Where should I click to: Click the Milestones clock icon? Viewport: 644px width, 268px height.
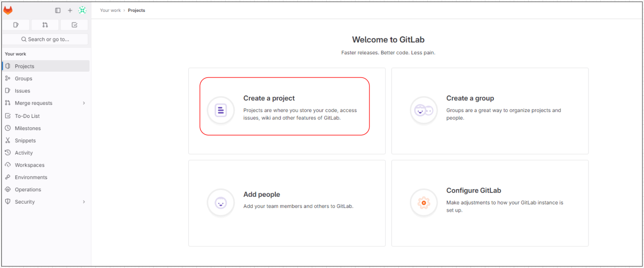pos(8,128)
